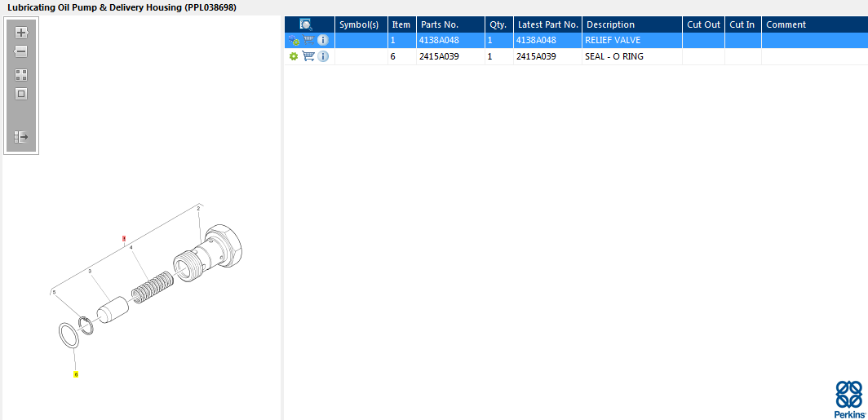Select parts number 4138A048 in Parts No. column
The height and width of the screenshot is (420, 868).
coord(440,41)
